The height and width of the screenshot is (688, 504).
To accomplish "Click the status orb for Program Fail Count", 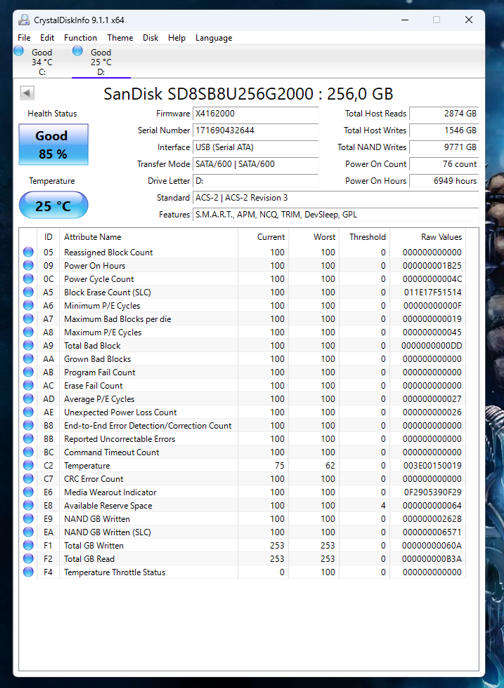I will (28, 372).
